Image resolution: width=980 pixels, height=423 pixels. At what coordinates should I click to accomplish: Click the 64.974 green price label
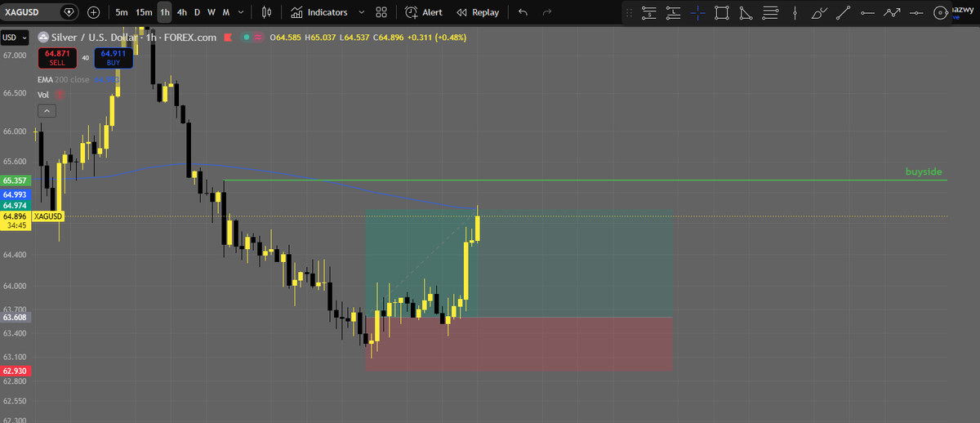(x=16, y=206)
